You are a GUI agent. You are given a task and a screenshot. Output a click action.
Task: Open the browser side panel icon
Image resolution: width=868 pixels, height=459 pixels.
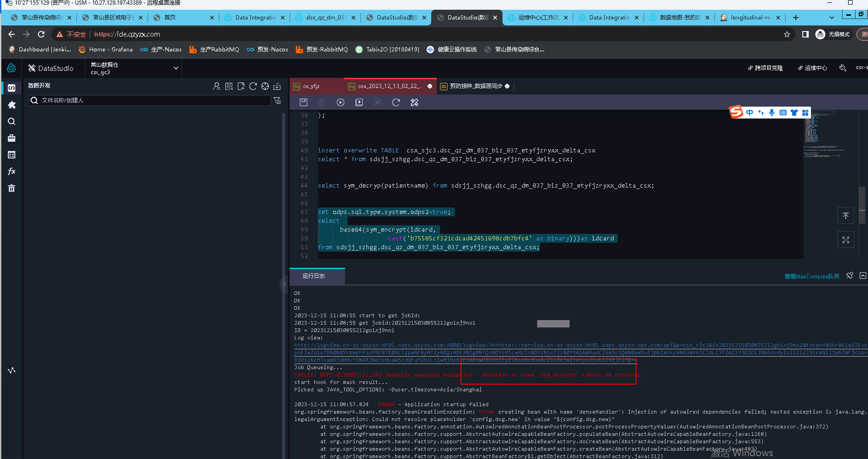coord(805,34)
